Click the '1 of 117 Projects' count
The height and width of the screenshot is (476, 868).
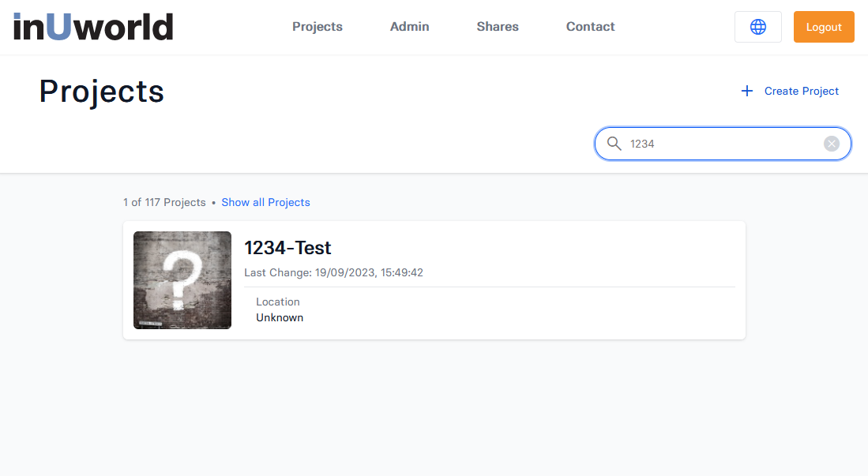pyautogui.click(x=164, y=202)
